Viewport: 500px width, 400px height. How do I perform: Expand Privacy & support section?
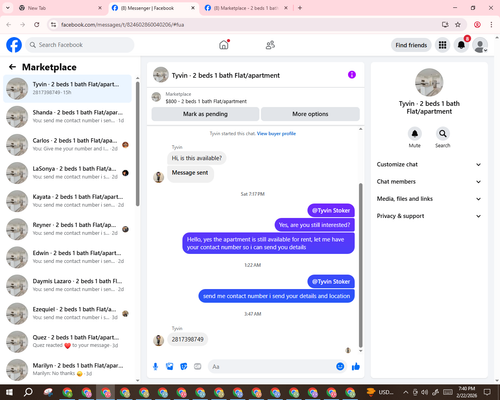[429, 216]
